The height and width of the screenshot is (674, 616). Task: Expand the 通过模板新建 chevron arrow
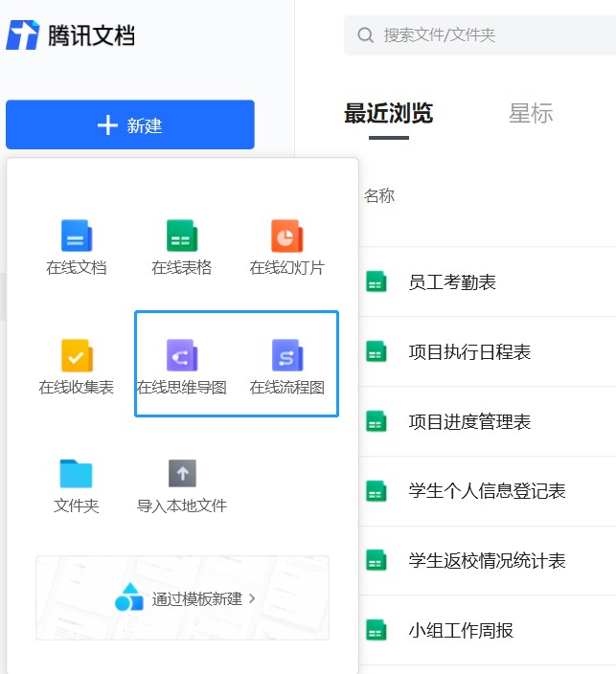(252, 598)
